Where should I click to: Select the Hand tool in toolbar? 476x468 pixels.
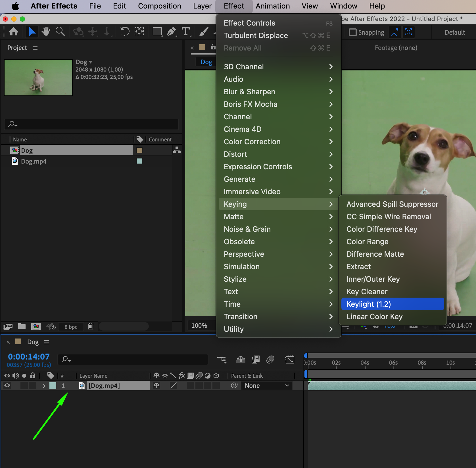(46, 32)
